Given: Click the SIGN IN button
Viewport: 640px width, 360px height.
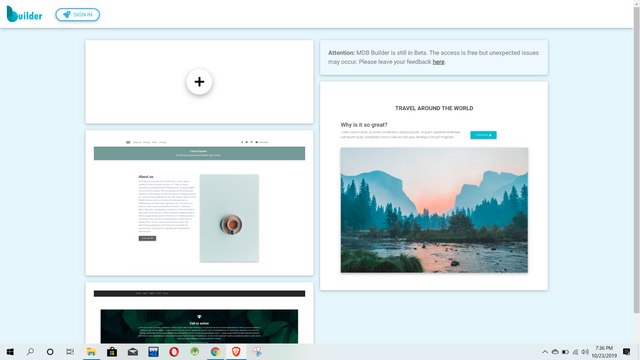Looking at the screenshot, I should point(78,15).
